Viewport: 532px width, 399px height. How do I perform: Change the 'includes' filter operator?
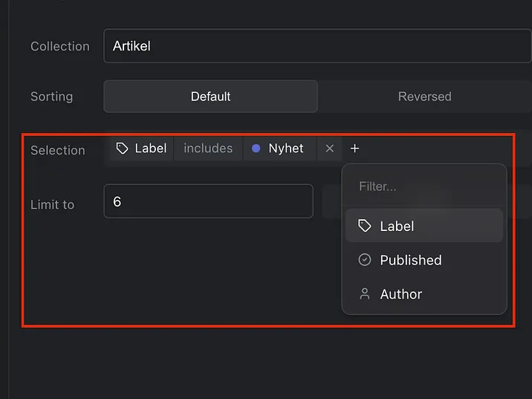click(208, 149)
